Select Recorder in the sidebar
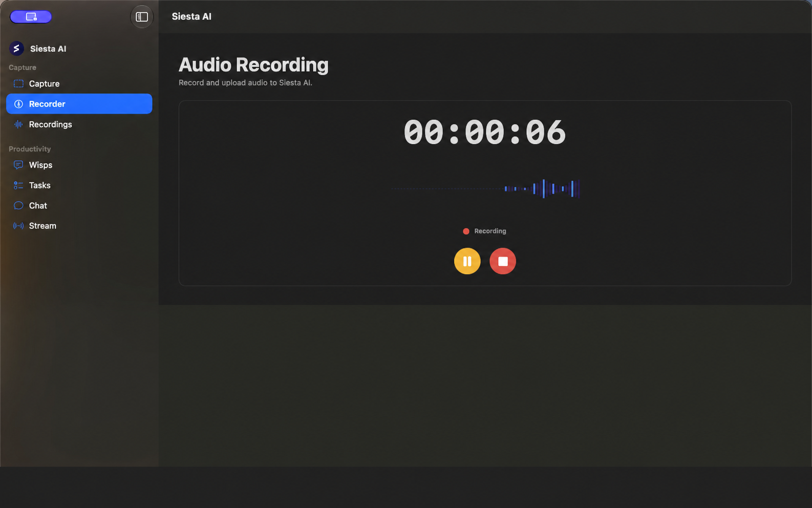Image resolution: width=812 pixels, height=508 pixels. 79,104
